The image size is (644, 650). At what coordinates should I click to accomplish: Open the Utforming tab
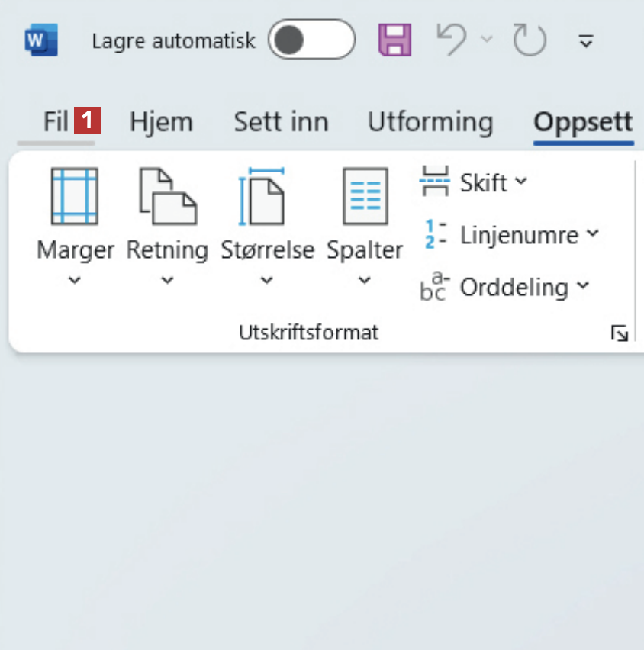430,122
